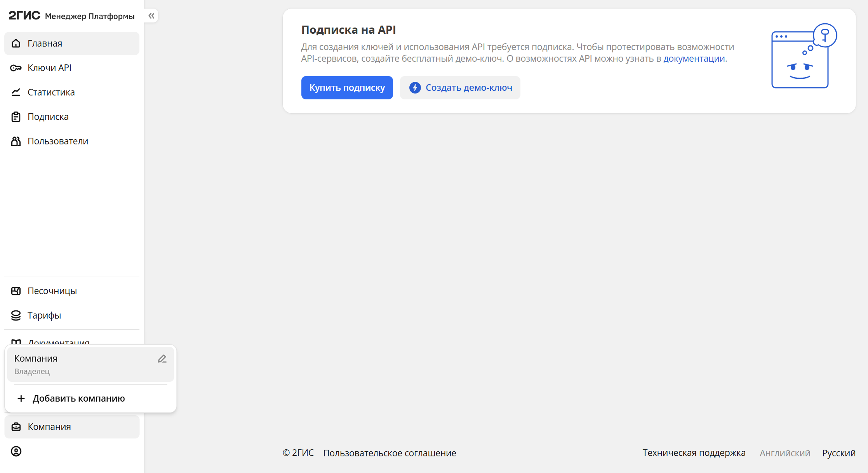The image size is (868, 473).
Task: Collapse the sidebar with double chevron
Action: (151, 16)
